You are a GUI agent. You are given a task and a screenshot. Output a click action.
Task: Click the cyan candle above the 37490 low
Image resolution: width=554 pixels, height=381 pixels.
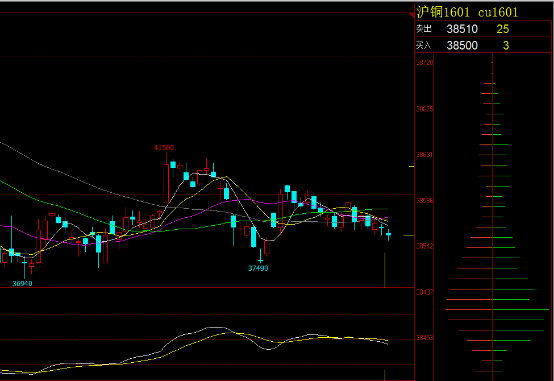[253, 237]
